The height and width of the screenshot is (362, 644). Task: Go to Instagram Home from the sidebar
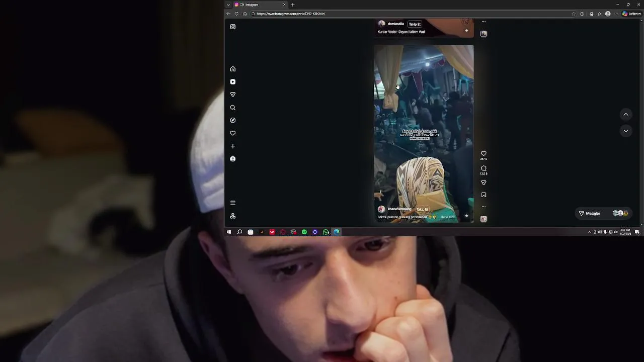232,69
